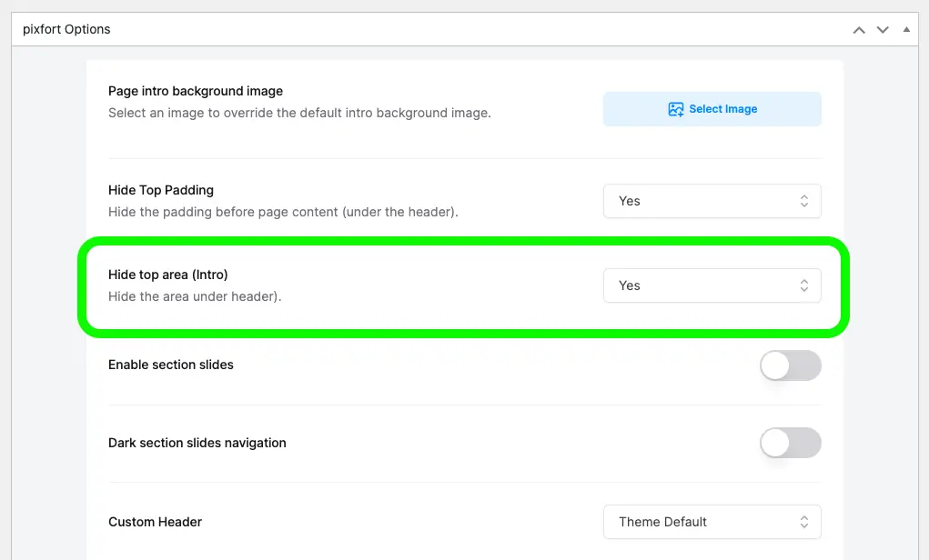
Task: Toggle Dark section slides navigation switch
Action: (x=791, y=444)
